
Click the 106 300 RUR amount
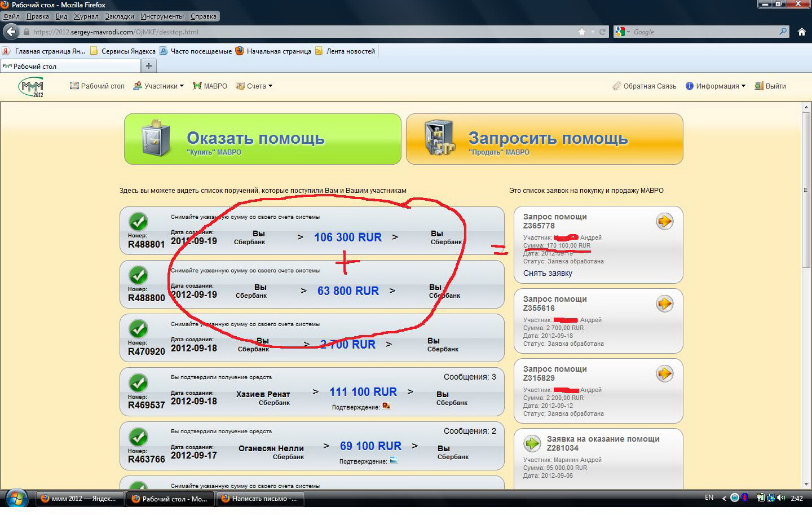(x=348, y=237)
